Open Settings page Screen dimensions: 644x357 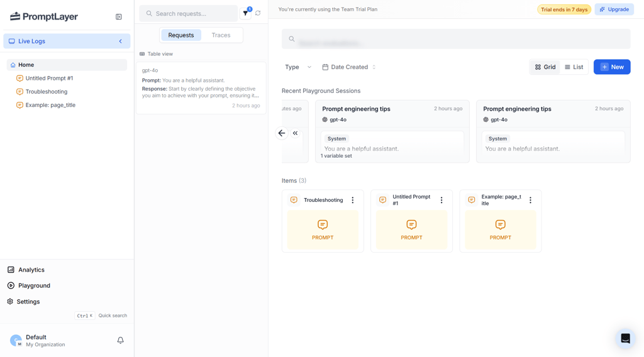(28, 302)
